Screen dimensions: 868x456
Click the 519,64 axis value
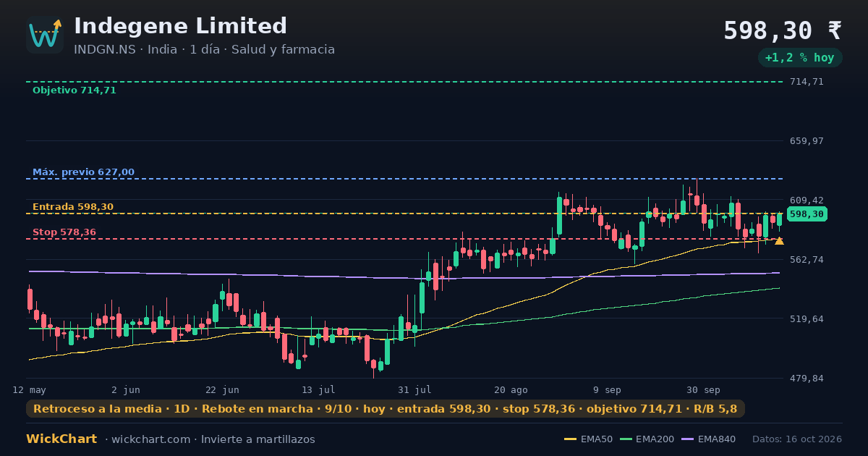point(807,319)
